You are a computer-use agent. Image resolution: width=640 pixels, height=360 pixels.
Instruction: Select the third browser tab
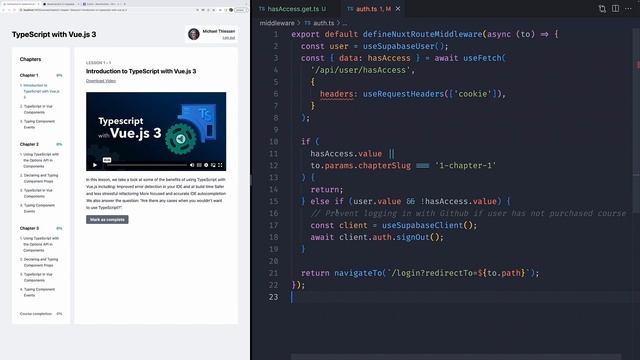tap(100, 4)
